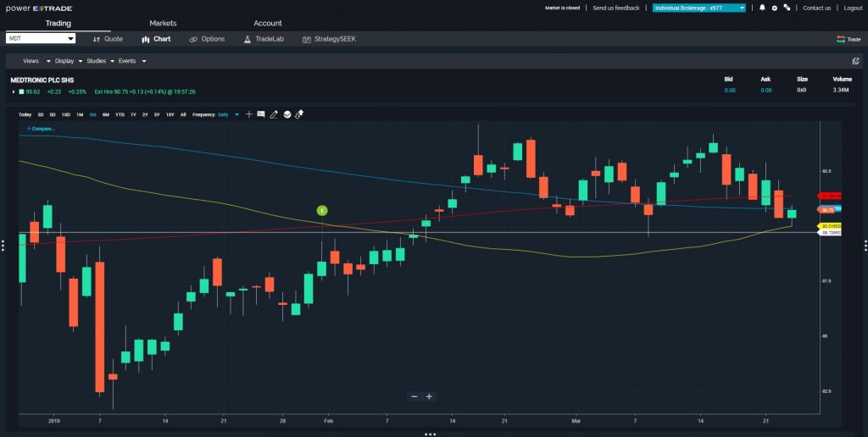868x437 pixels.
Task: Click right side panel drag handle dots
Action: 865,245
